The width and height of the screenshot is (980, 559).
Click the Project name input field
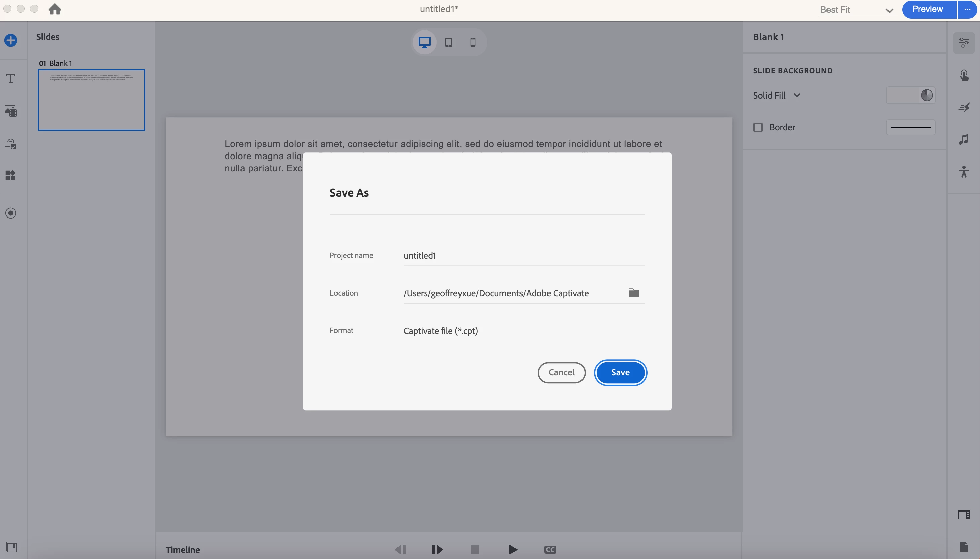point(523,256)
